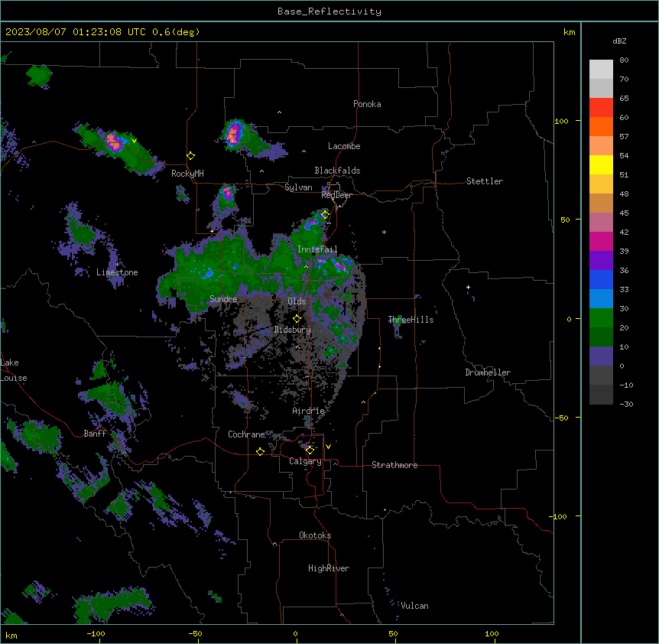This screenshot has height=644, width=659.
Task: Click the yellow v marker northeast of Calgary
Action: [328, 447]
